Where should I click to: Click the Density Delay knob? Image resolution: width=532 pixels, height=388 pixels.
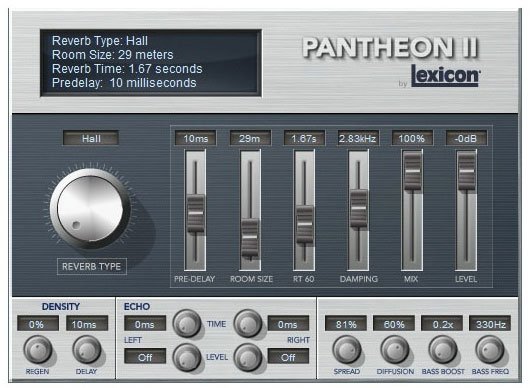87,349
